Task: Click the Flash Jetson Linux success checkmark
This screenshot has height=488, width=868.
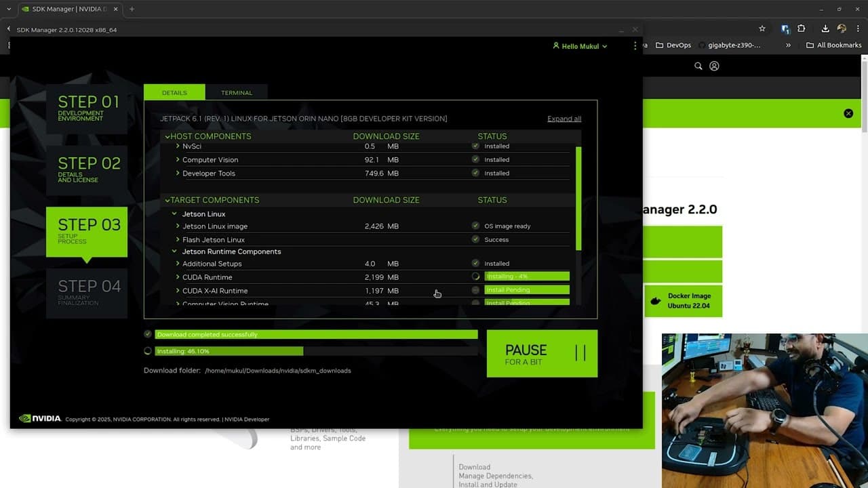Action: coord(475,239)
